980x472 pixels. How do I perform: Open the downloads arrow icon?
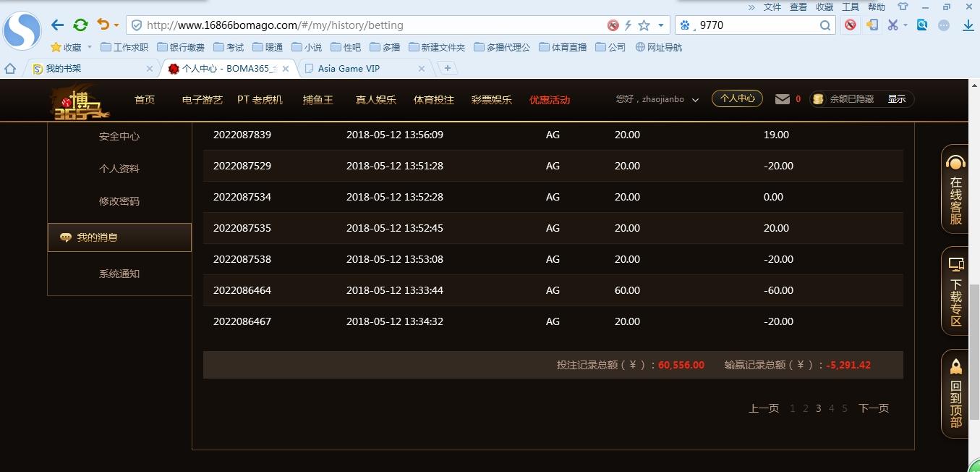(x=968, y=25)
